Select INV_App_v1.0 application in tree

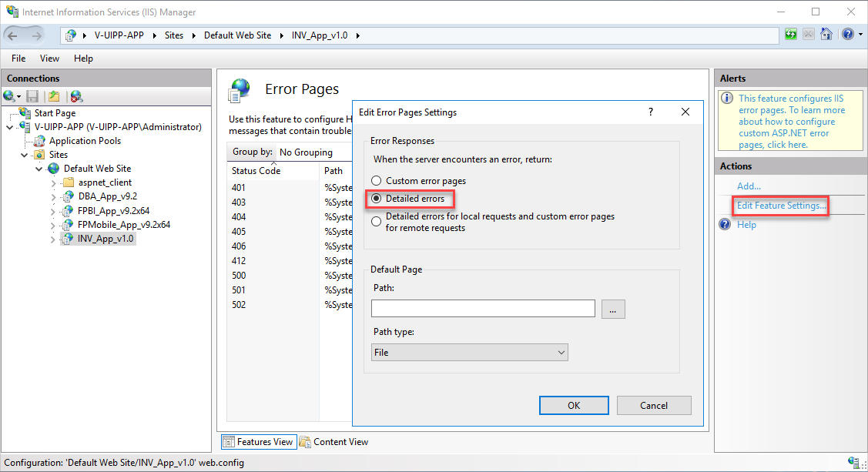(106, 239)
